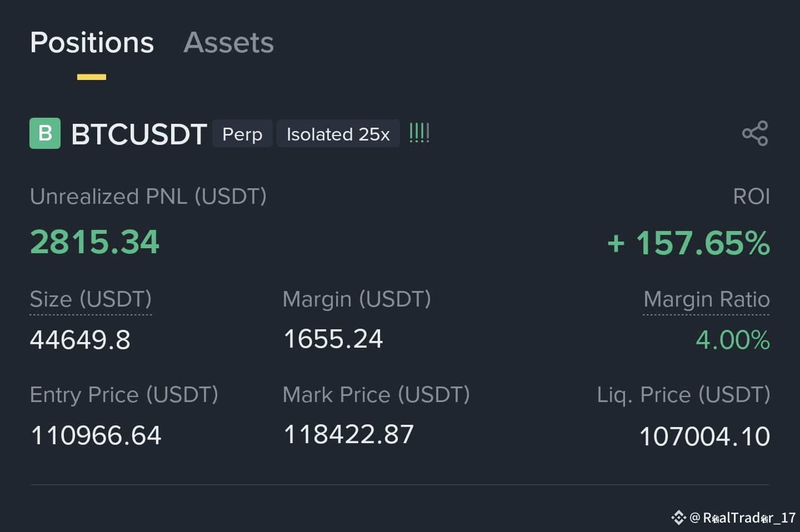Tap the position size 44649.8
This screenshot has width=800, height=532.
(80, 339)
